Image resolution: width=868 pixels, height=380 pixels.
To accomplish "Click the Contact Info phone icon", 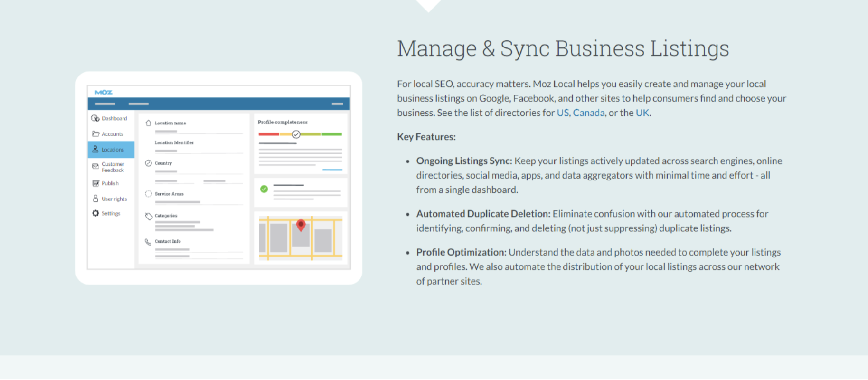I will tap(148, 242).
